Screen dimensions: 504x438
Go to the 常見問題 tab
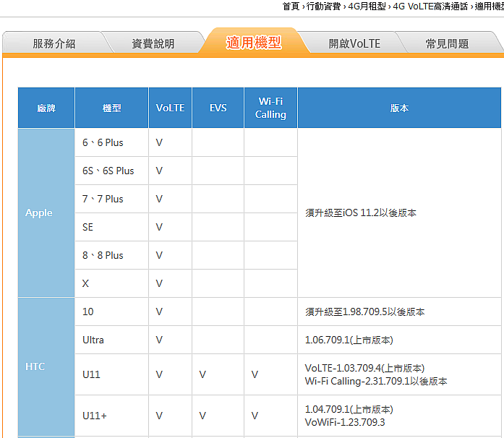pos(447,43)
